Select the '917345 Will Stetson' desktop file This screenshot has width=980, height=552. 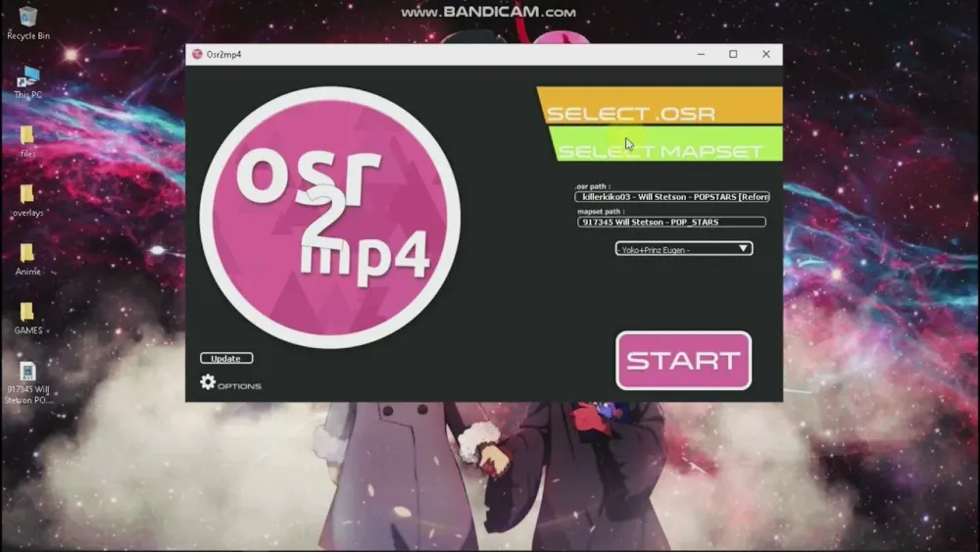pos(27,382)
